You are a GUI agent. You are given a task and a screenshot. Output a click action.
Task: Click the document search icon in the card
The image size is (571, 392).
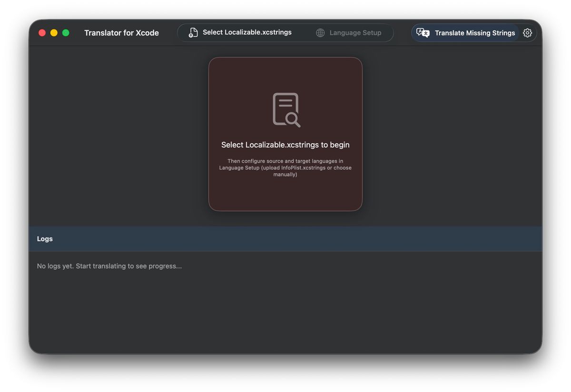pos(286,110)
